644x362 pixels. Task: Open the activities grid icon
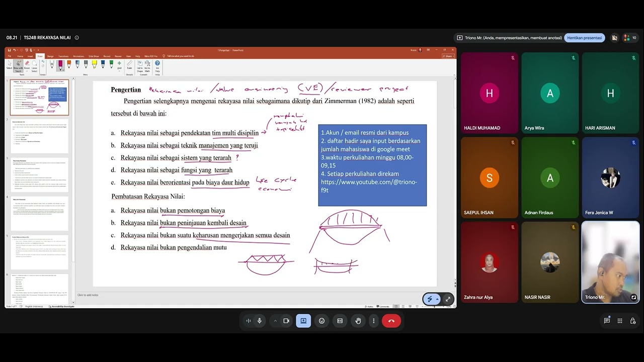pos(620,321)
